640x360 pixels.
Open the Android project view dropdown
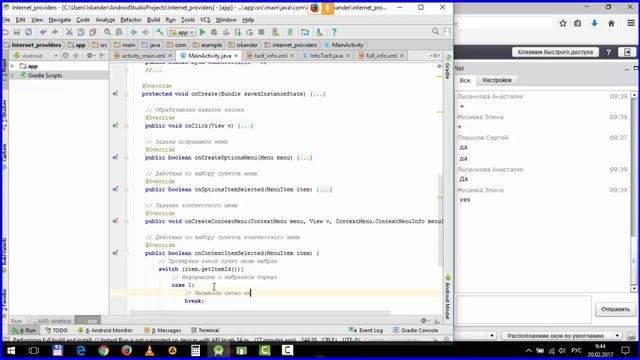click(x=35, y=56)
